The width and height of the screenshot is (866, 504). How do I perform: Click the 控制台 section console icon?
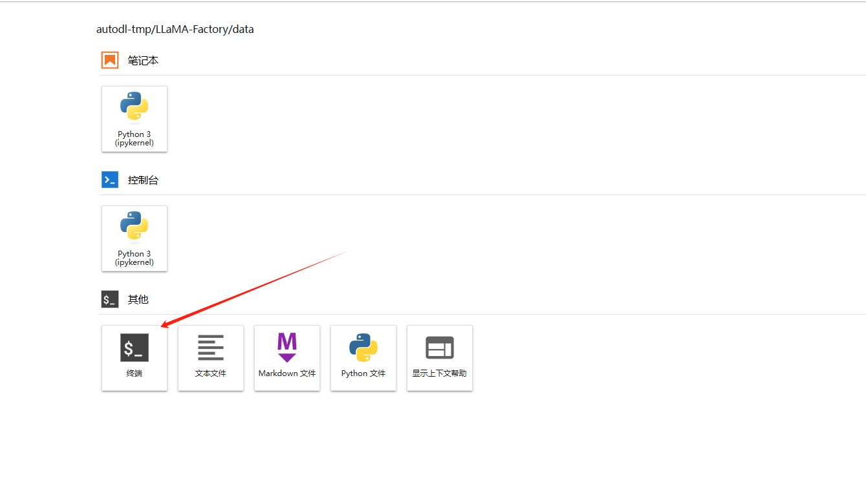point(110,180)
